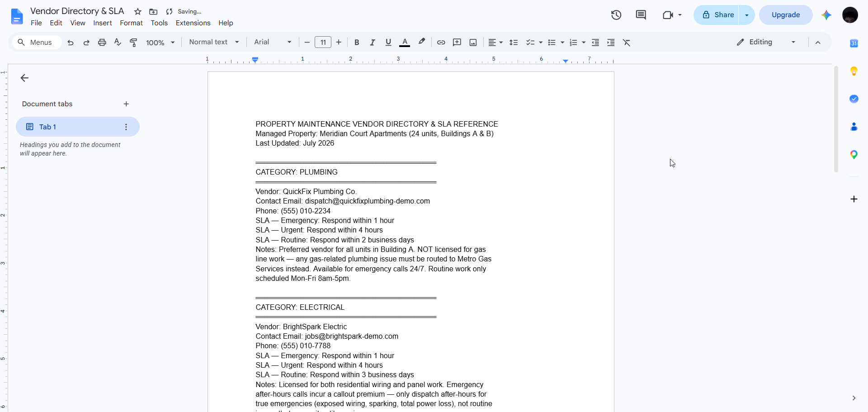The height and width of the screenshot is (412, 868).
Task: Open the View menu
Action: point(78,23)
